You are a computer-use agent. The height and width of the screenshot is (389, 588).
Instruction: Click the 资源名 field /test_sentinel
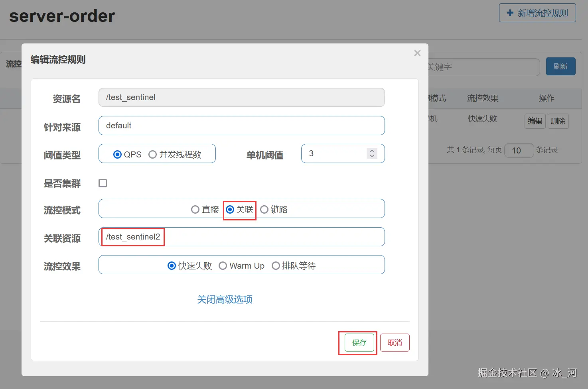point(242,97)
